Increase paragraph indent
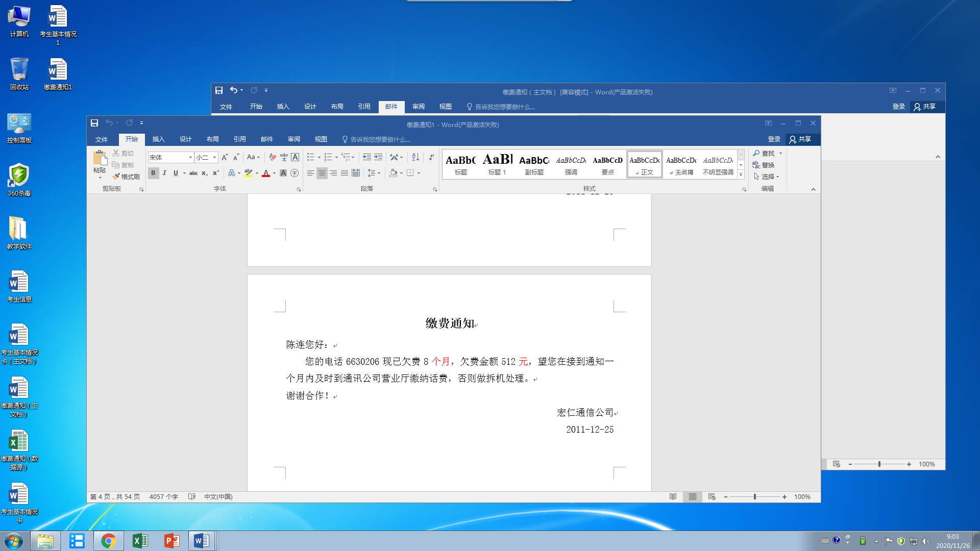This screenshot has height=551, width=980. click(378, 157)
